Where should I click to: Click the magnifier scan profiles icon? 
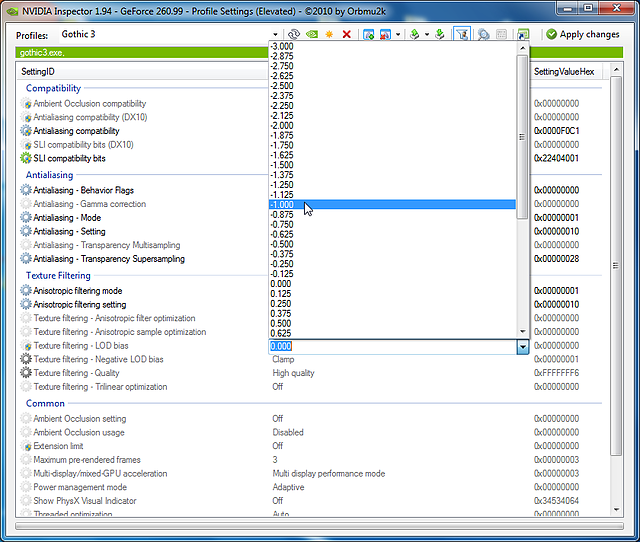click(x=482, y=34)
